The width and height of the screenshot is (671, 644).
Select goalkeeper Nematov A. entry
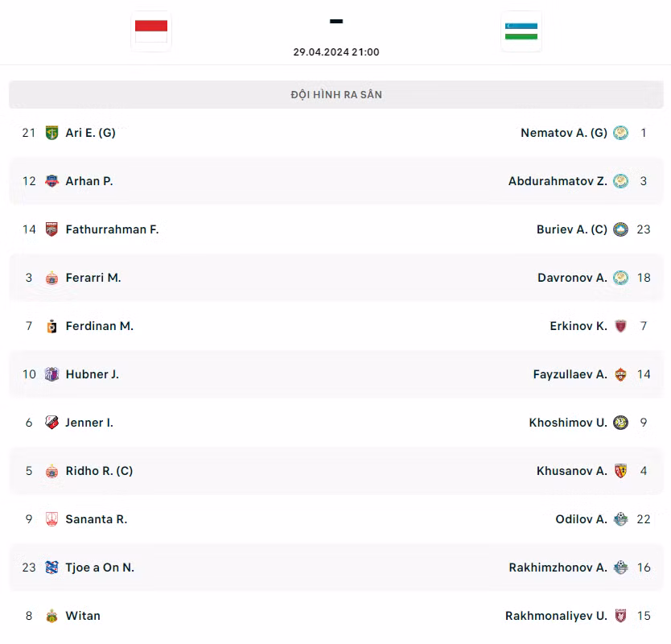click(563, 133)
